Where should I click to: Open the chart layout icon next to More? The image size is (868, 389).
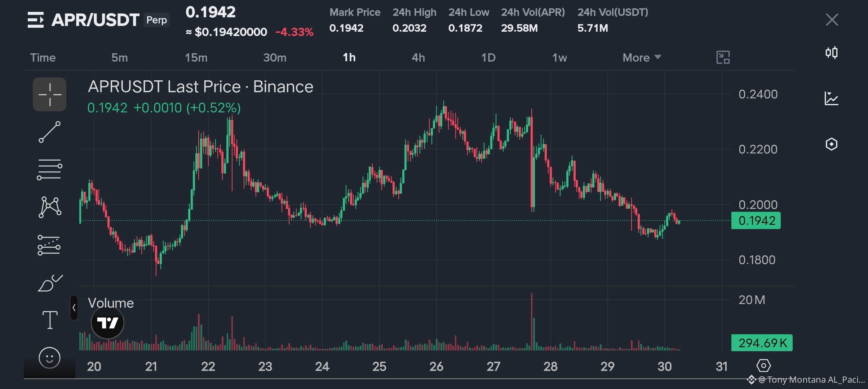click(723, 57)
